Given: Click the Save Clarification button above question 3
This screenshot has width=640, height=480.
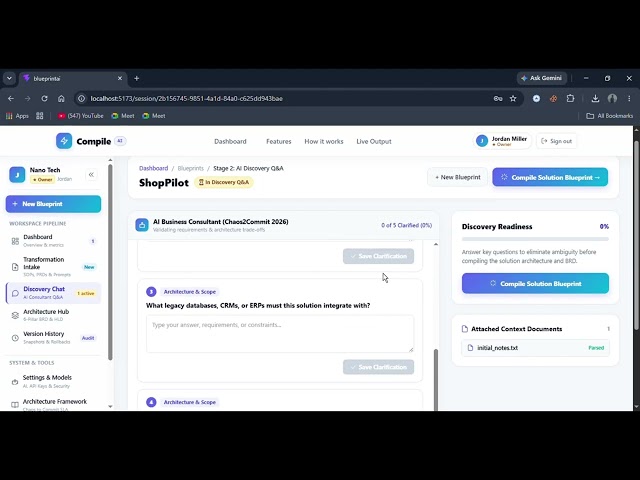Looking at the screenshot, I should [378, 256].
